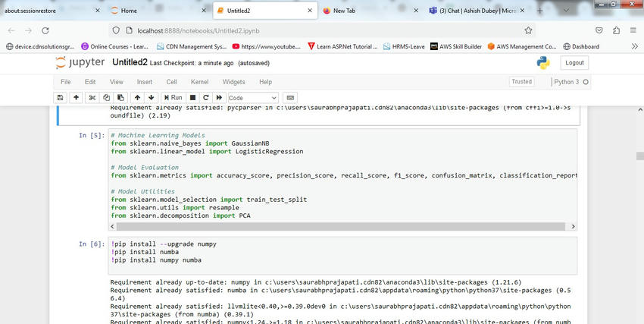Restart kernel and run all with the fast-forward icon
Image resolution: width=644 pixels, height=324 pixels.
pyautogui.click(x=219, y=98)
